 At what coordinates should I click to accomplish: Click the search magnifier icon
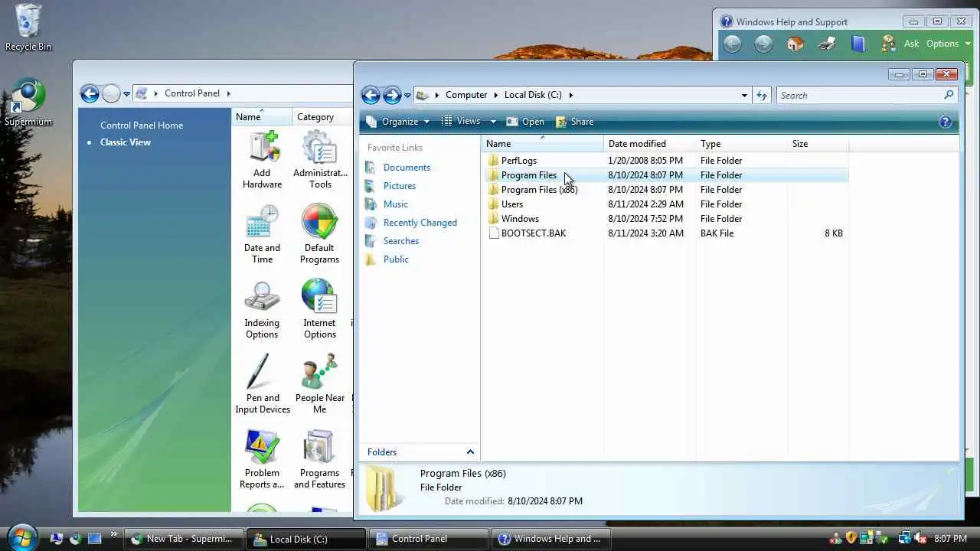949,95
